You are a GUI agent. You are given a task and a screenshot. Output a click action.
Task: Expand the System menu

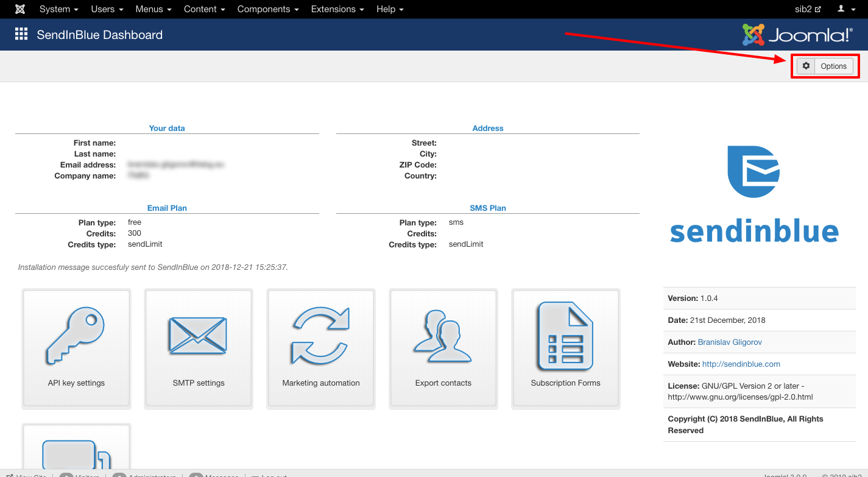(x=58, y=9)
